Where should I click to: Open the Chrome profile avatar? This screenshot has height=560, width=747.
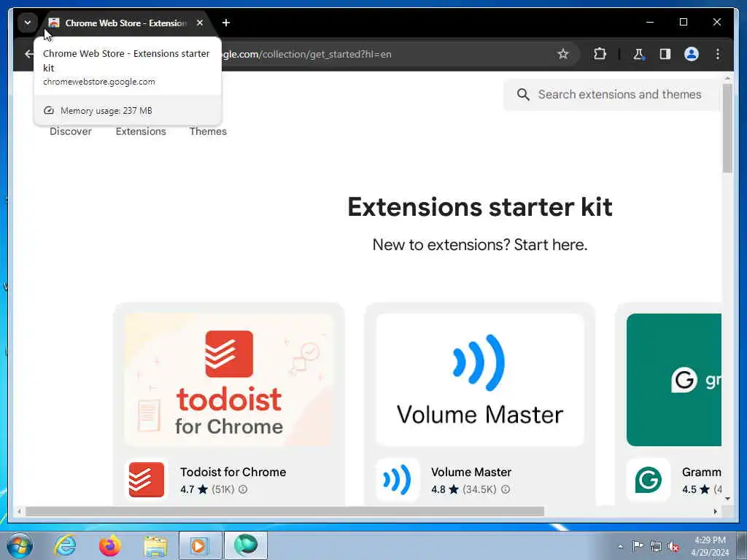tap(692, 54)
